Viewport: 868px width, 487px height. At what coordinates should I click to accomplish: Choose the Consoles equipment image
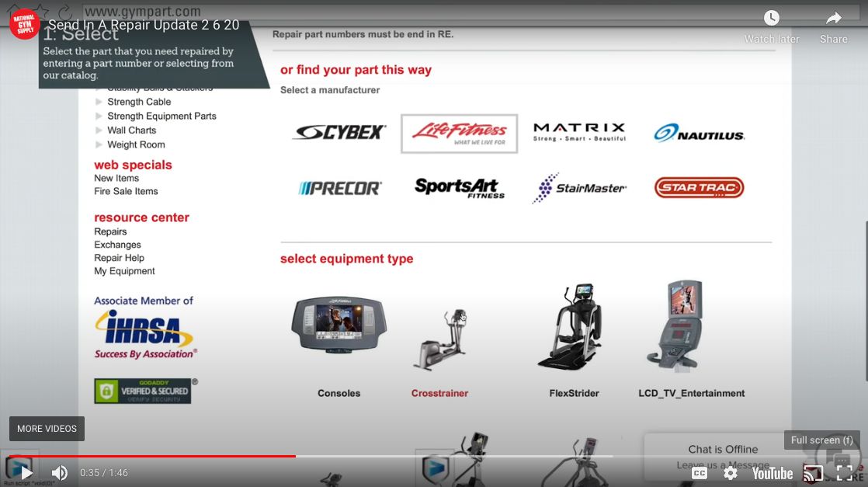(x=339, y=325)
